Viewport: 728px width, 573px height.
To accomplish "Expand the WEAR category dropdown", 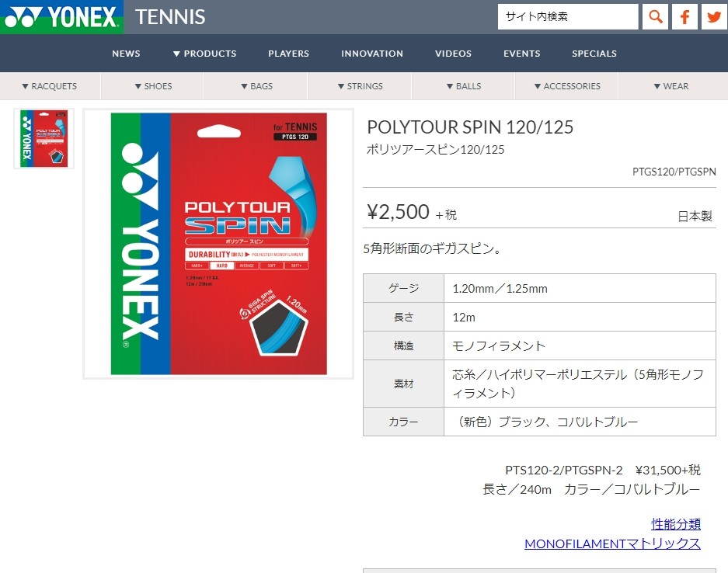I will click(671, 86).
